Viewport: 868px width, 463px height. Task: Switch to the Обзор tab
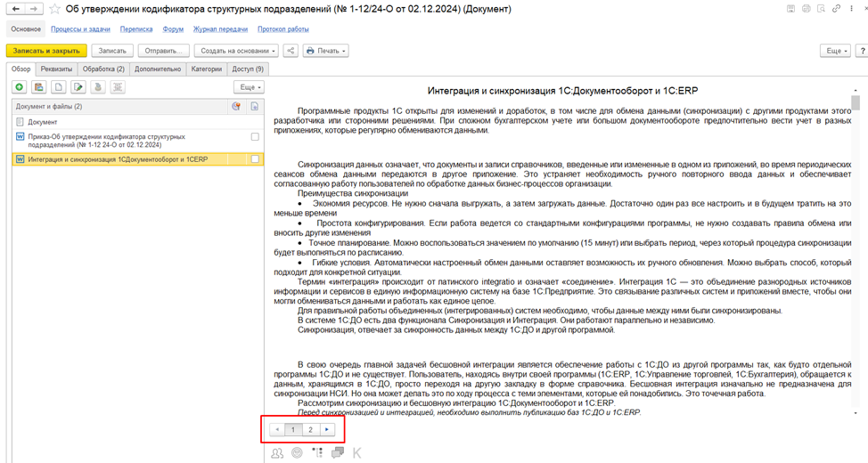pos(21,69)
